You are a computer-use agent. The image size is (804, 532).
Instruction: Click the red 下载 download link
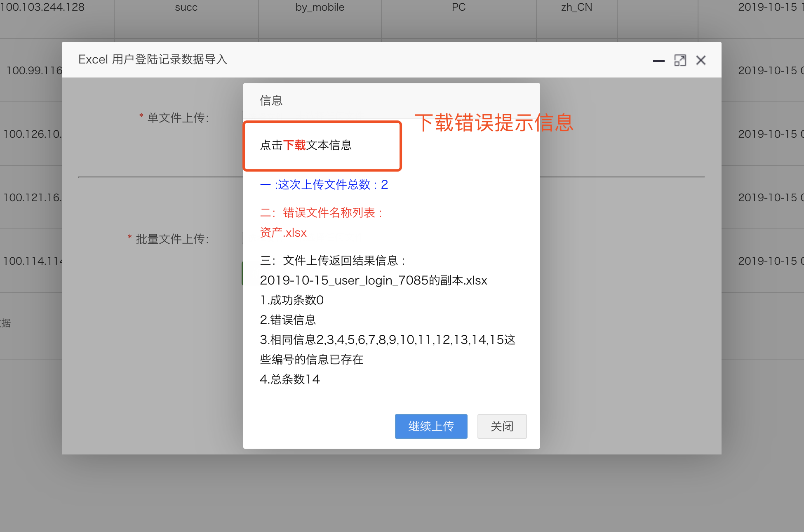[294, 145]
